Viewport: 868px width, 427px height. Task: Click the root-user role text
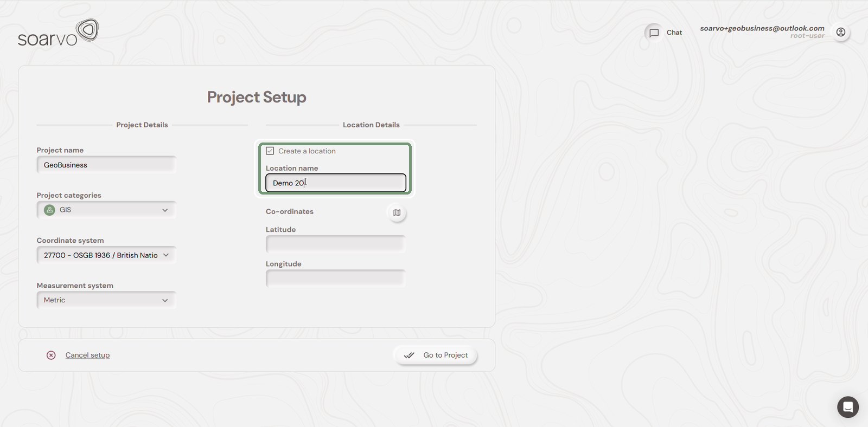click(x=807, y=36)
